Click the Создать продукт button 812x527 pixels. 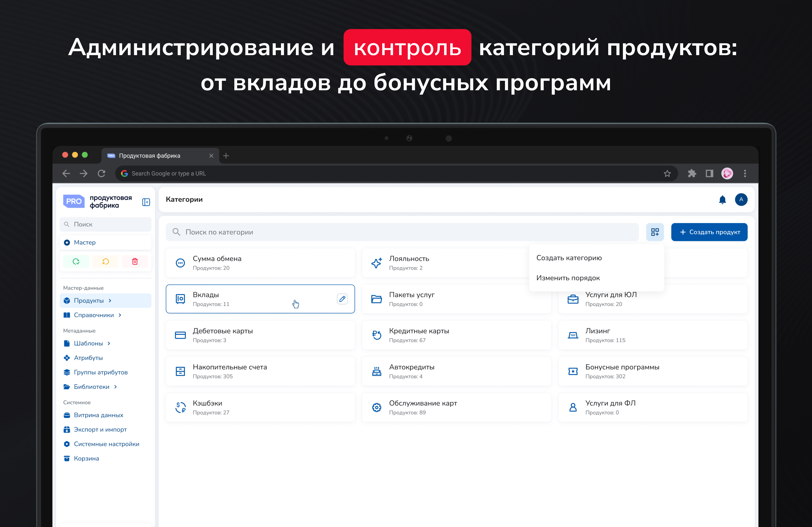(x=709, y=232)
